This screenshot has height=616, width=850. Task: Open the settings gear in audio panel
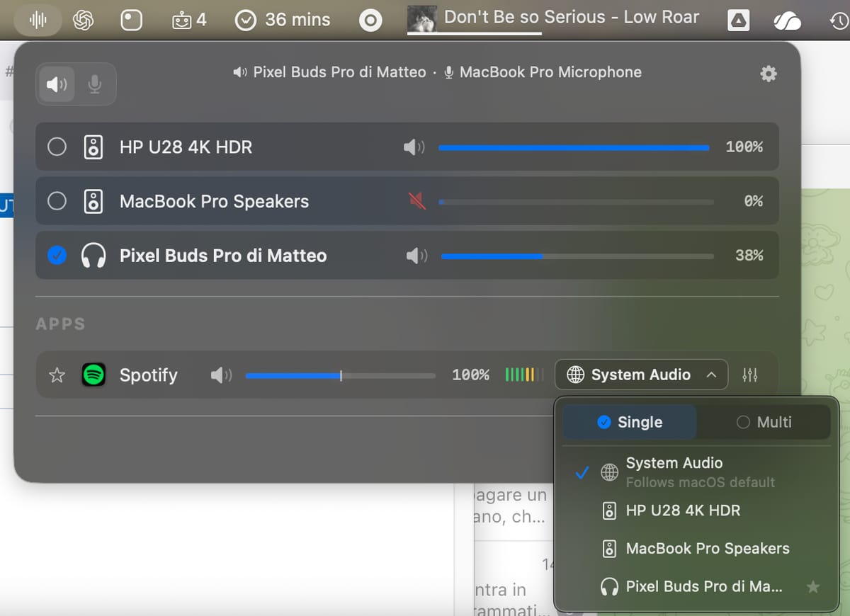[768, 74]
